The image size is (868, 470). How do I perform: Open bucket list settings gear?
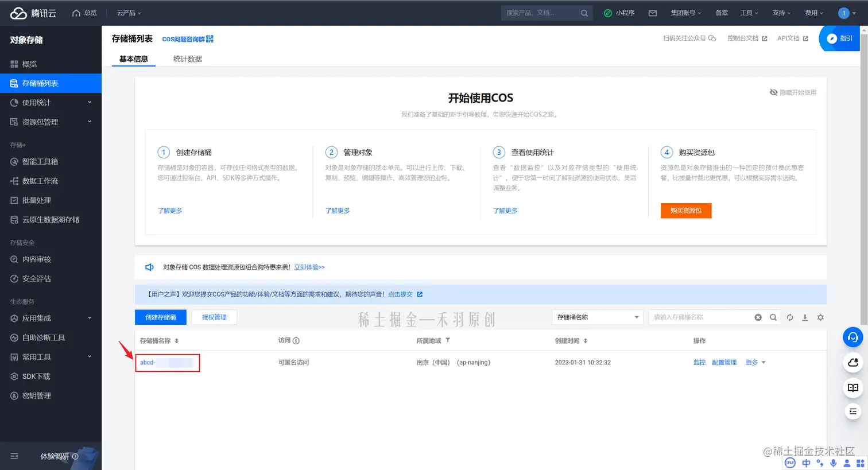point(820,317)
